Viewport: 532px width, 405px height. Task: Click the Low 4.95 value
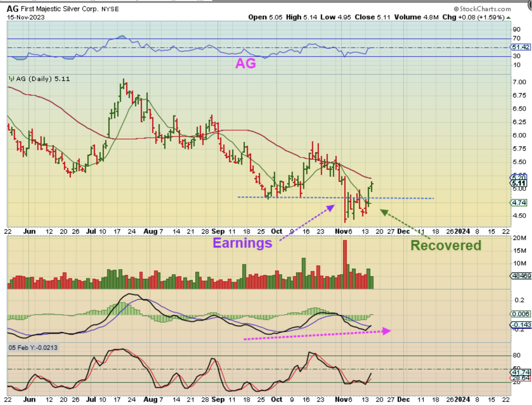pos(335,17)
